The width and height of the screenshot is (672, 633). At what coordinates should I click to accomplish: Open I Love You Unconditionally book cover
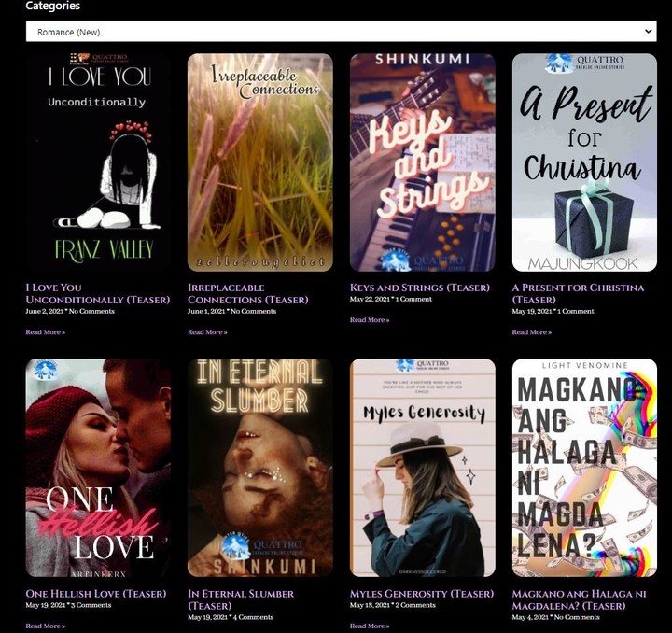(98, 162)
